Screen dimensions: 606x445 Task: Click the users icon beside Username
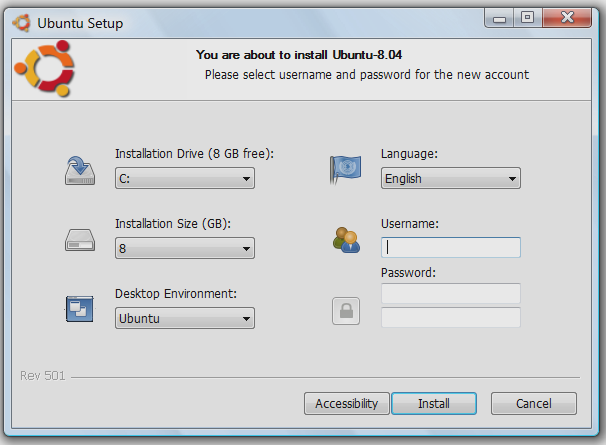[x=346, y=240]
